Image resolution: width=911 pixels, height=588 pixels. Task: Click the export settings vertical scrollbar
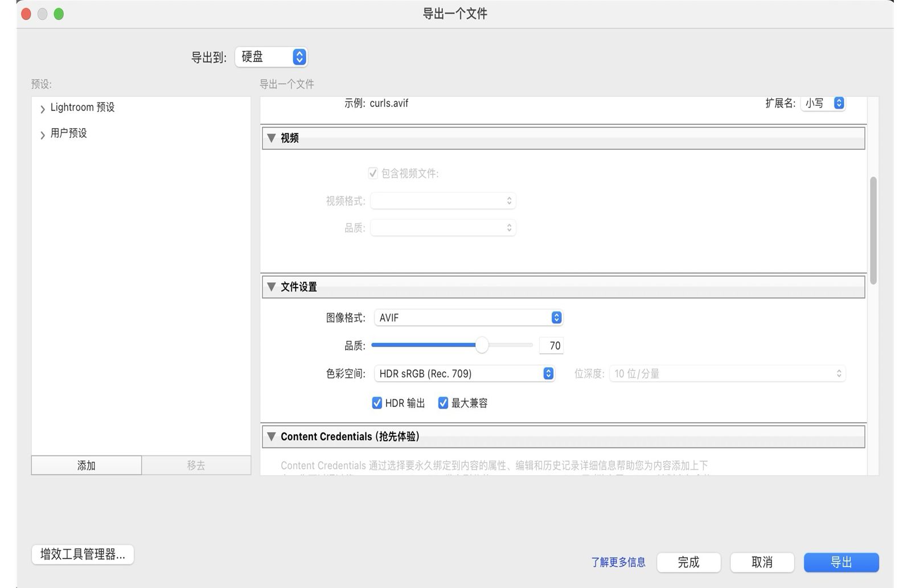pyautogui.click(x=873, y=231)
